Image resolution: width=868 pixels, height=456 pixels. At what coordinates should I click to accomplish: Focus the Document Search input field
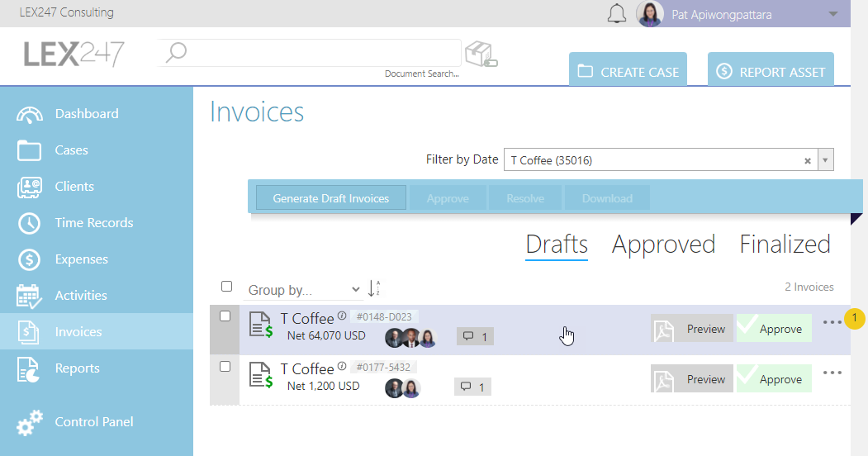[x=310, y=53]
